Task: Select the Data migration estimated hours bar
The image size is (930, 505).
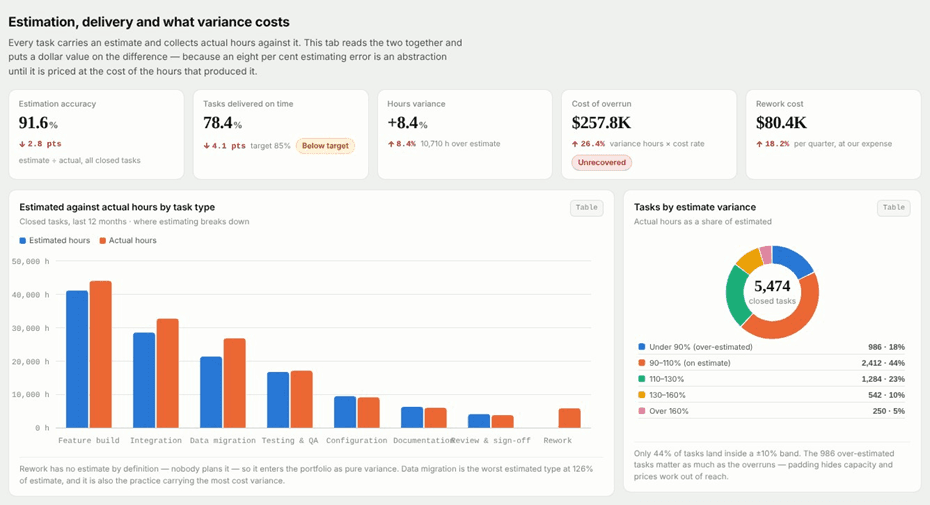Action: pyautogui.click(x=211, y=392)
